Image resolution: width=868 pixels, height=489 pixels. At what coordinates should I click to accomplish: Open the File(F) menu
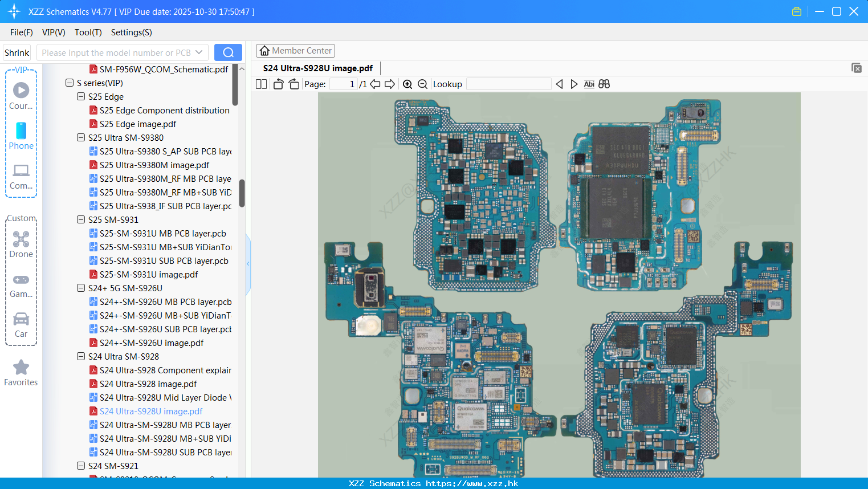click(x=22, y=32)
